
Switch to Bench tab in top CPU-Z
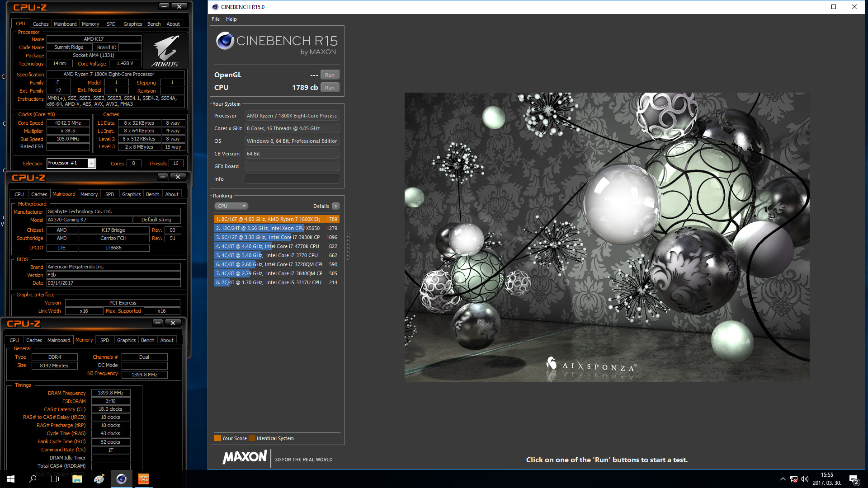[154, 24]
